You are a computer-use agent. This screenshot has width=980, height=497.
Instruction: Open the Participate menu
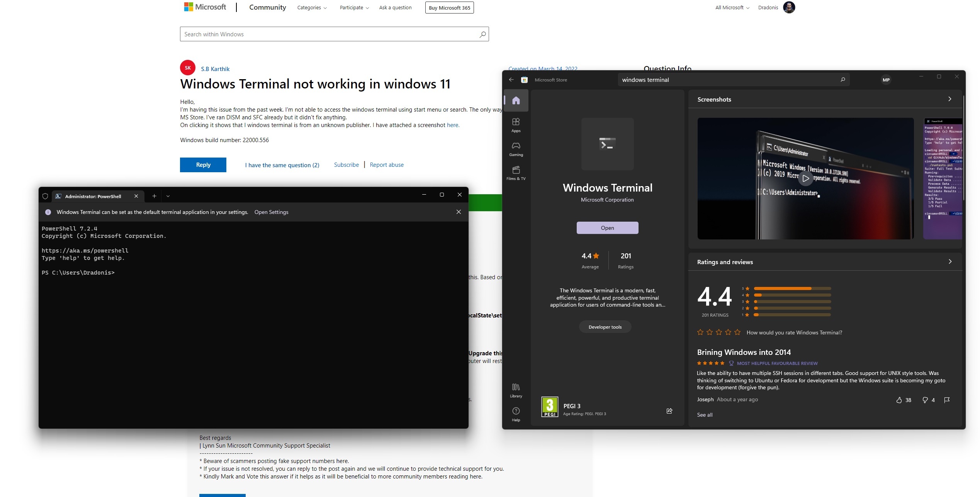coord(353,7)
